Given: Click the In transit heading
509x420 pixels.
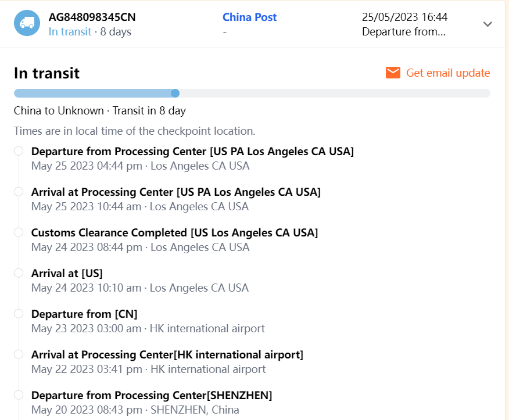Looking at the screenshot, I should pyautogui.click(x=46, y=73).
